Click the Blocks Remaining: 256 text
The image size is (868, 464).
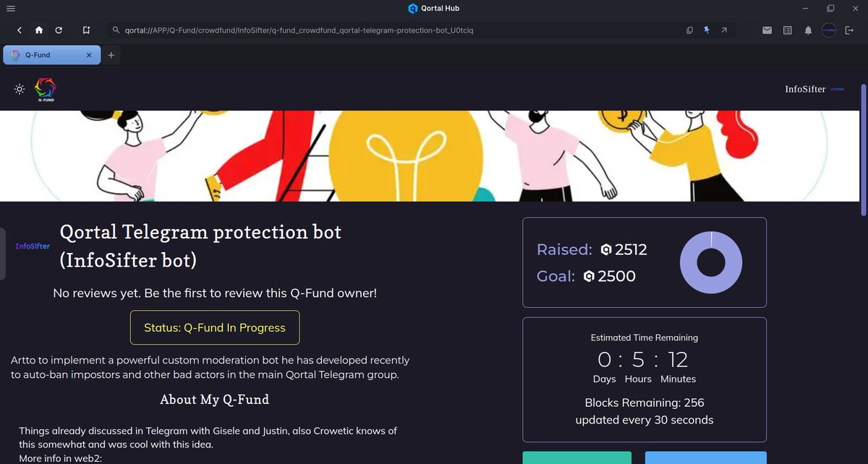pos(644,403)
